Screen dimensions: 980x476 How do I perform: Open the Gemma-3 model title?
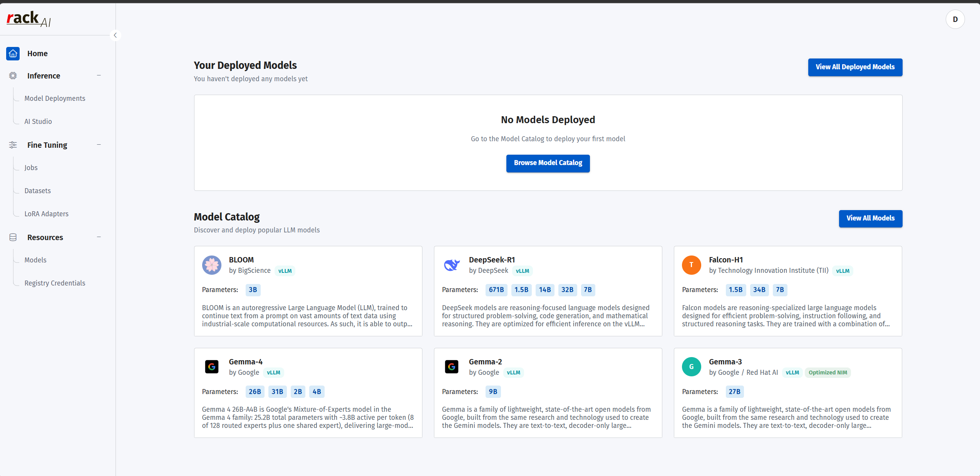[x=725, y=362]
